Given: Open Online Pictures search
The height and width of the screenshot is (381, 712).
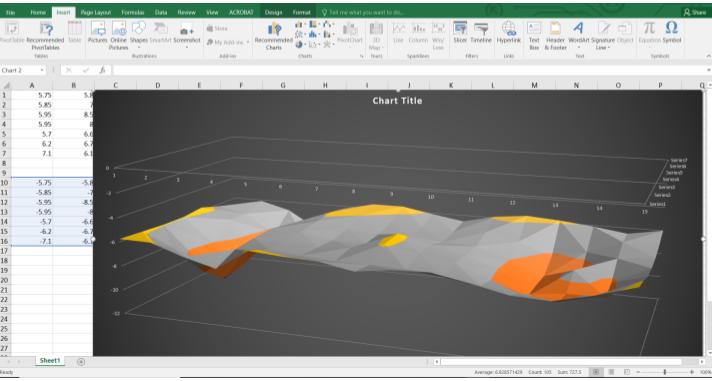Looking at the screenshot, I should [119, 35].
